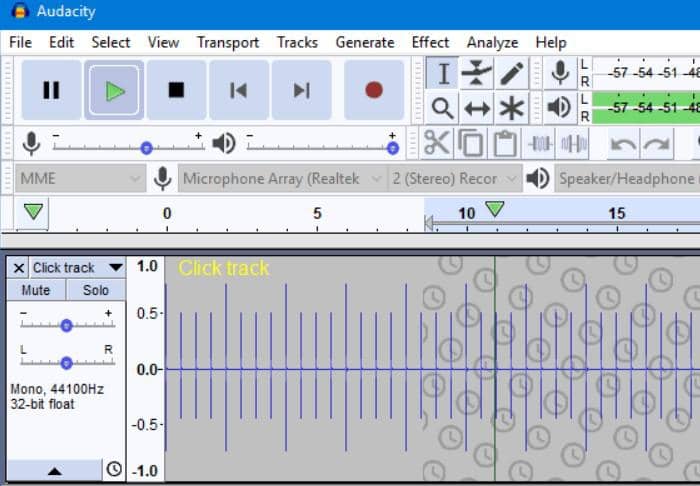Click the vertical scale 0.0 label

(x=148, y=370)
